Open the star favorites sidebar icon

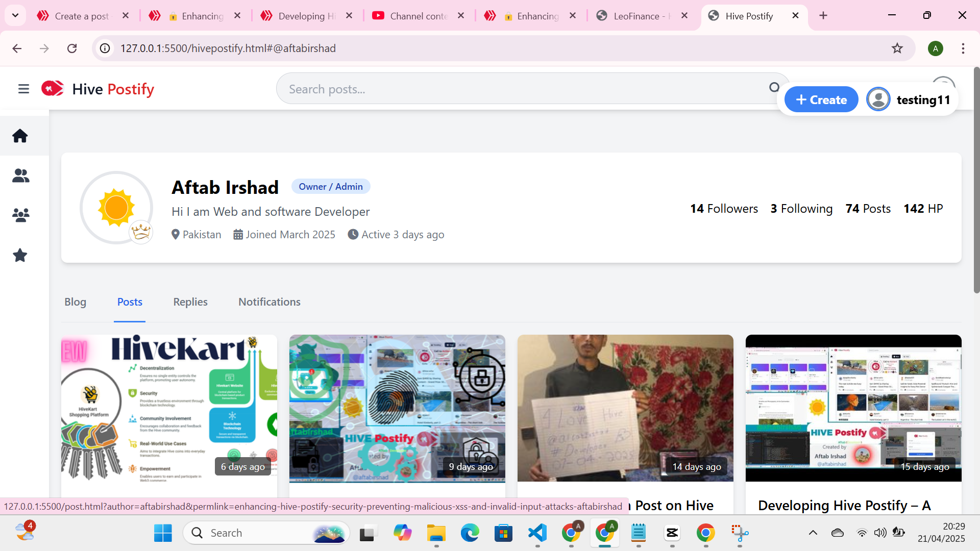click(20, 255)
